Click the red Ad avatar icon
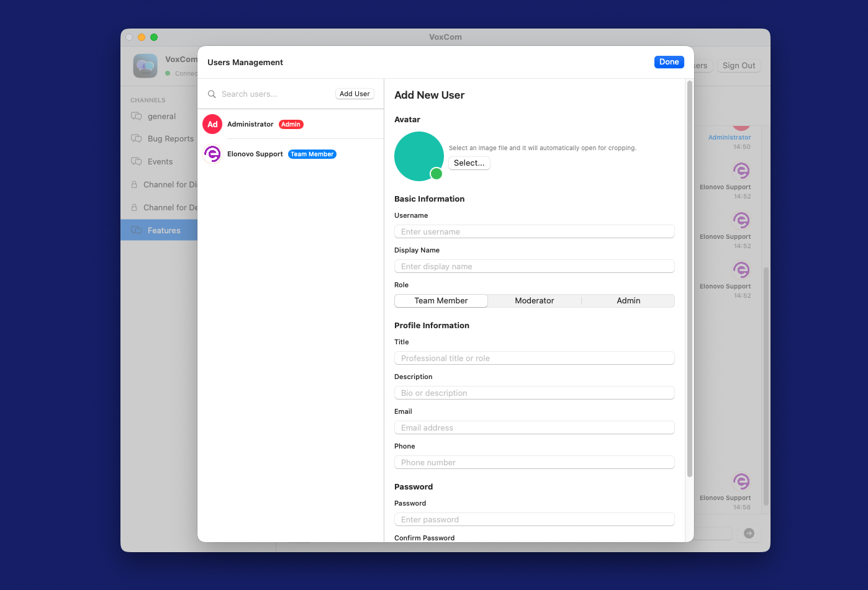 (x=212, y=124)
